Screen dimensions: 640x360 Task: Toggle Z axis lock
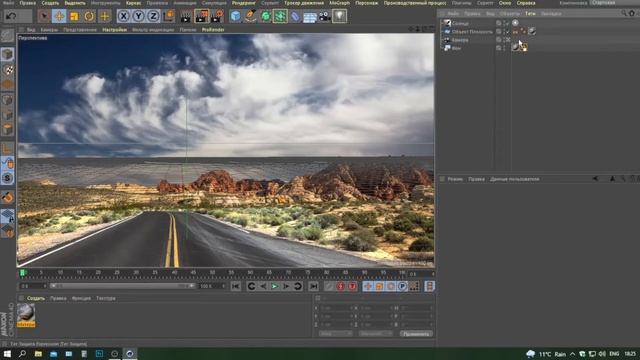click(153, 16)
